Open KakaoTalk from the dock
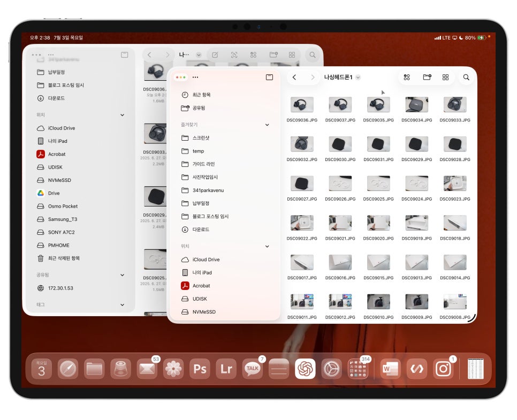Screen dimensions: 517x420 click(x=253, y=369)
